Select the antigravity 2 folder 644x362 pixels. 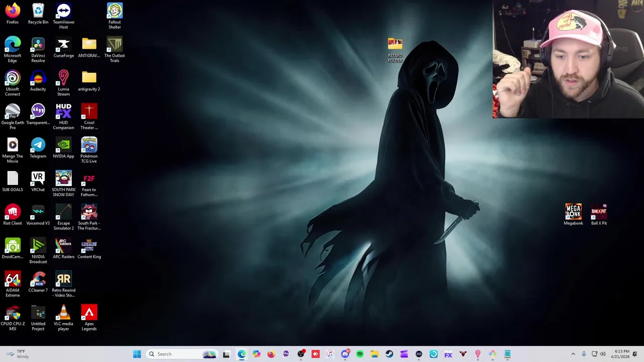click(x=89, y=80)
